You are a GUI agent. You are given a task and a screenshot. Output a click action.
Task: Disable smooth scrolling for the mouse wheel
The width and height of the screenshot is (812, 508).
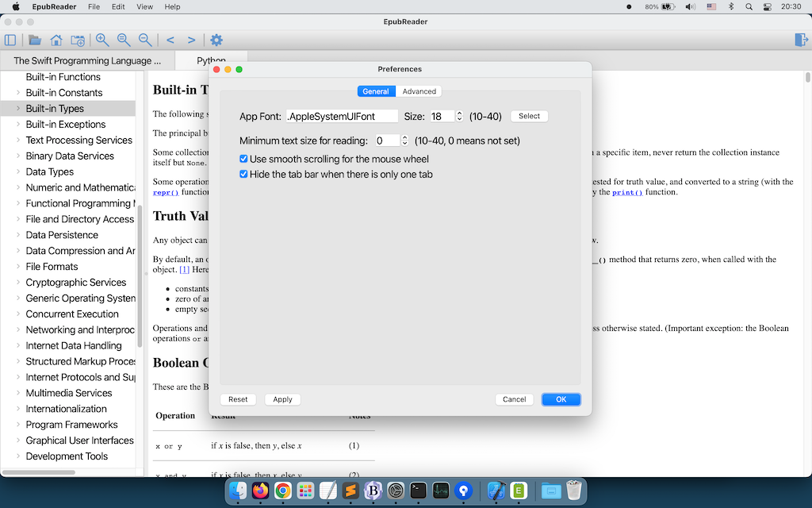[x=243, y=158]
